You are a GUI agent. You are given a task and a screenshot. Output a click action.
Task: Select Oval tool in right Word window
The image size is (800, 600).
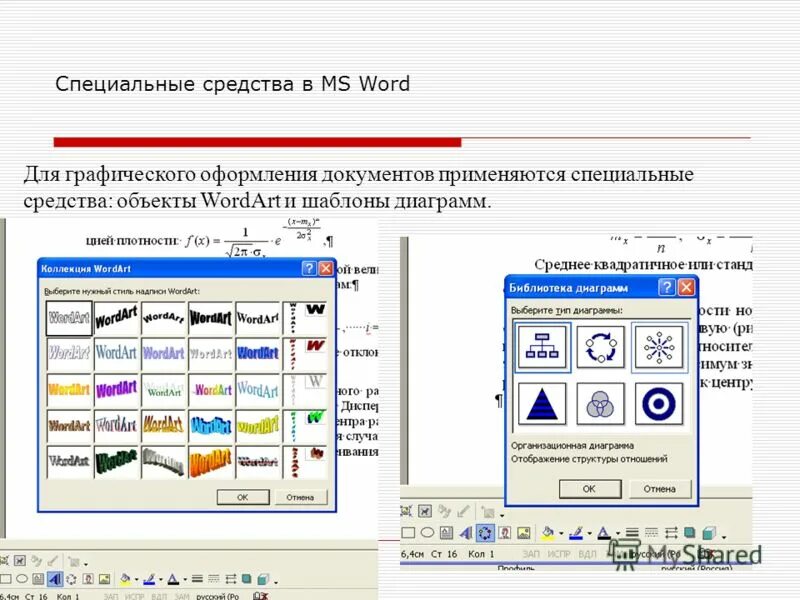click(x=428, y=533)
